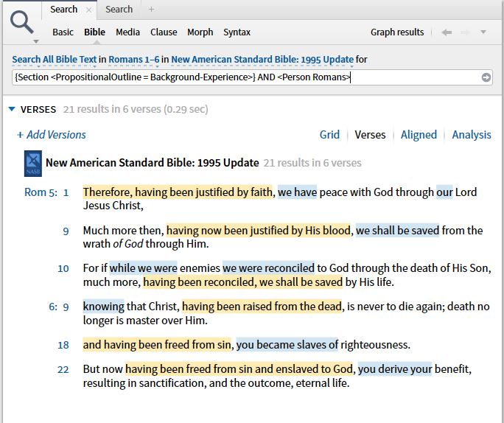Viewport: 504px width, 423px height.
Task: Collapse the VERSES results section
Action: click(x=12, y=109)
